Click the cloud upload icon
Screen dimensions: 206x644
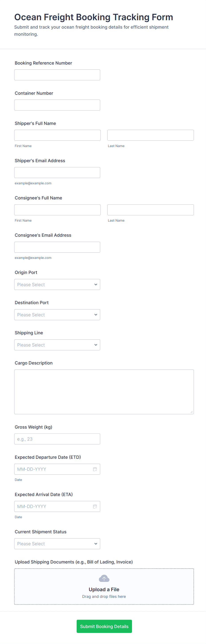point(104,578)
